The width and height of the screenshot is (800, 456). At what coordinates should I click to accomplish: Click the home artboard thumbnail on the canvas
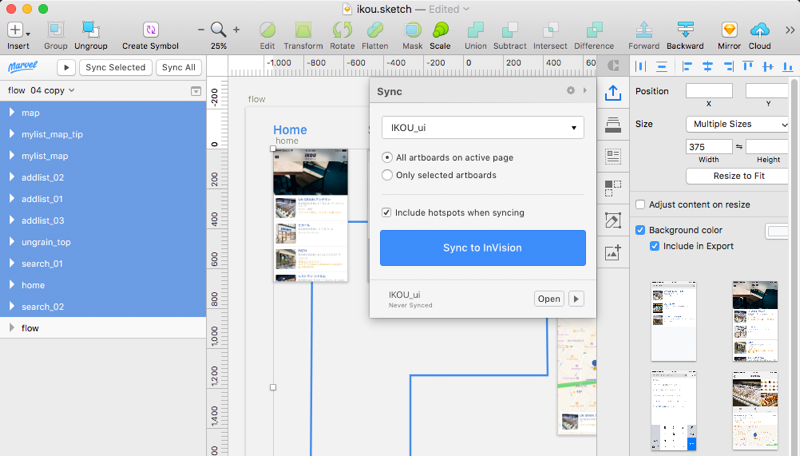(311, 215)
